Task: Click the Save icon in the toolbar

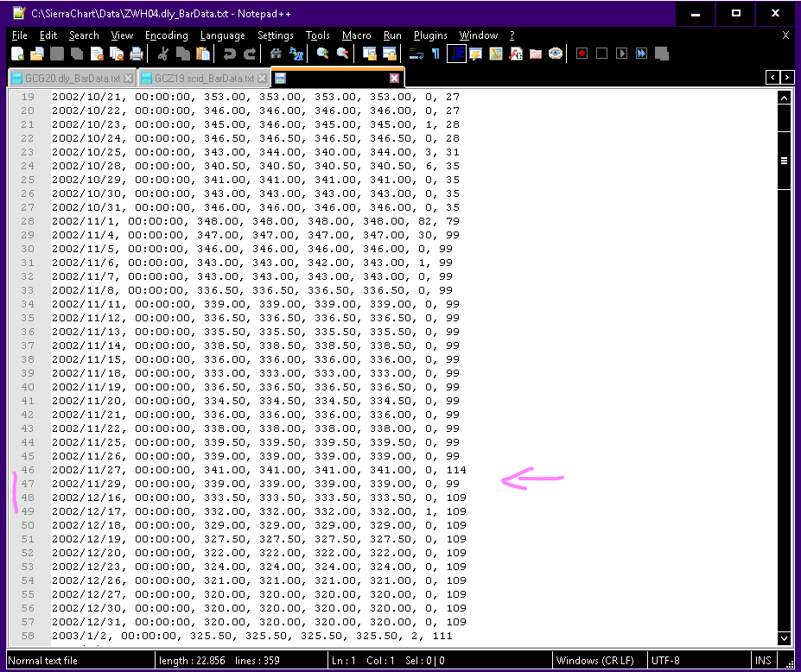Action: pyautogui.click(x=57, y=54)
